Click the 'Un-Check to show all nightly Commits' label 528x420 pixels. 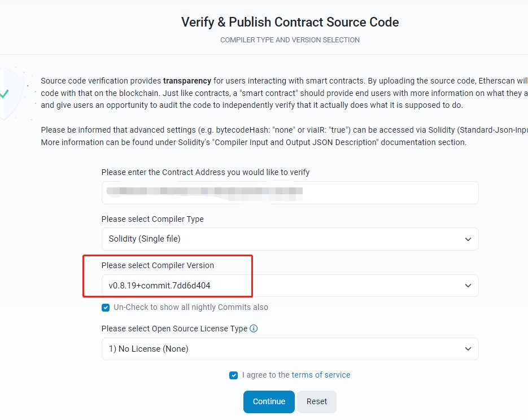click(x=191, y=307)
